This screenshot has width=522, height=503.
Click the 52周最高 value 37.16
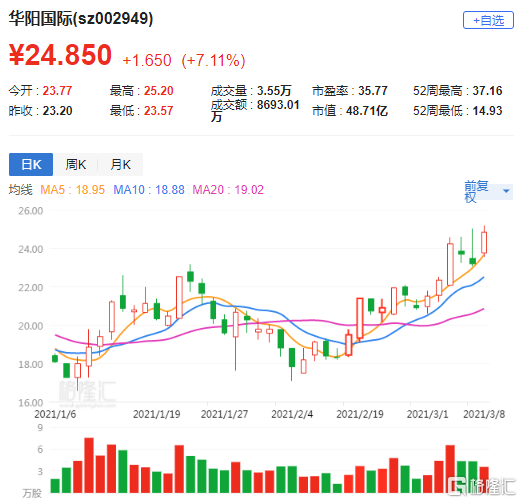point(487,91)
